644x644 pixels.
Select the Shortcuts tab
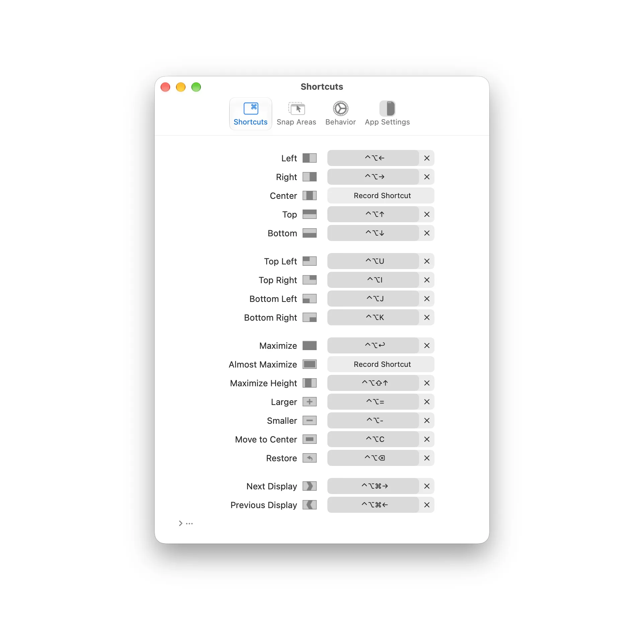250,114
